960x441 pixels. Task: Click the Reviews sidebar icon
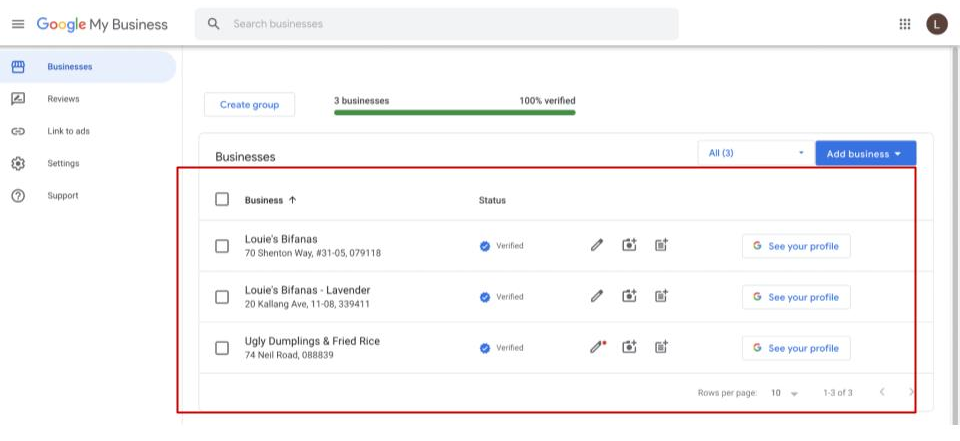(18, 99)
